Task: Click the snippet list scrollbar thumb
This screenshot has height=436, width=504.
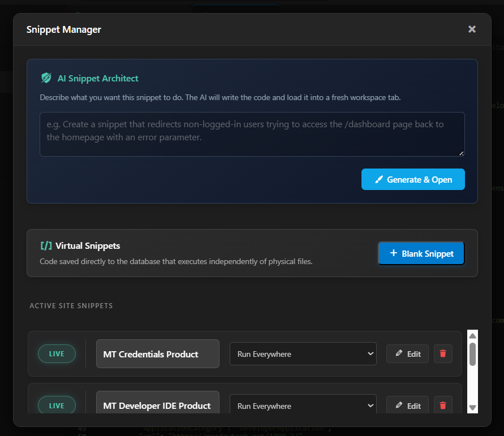Action: click(x=472, y=354)
